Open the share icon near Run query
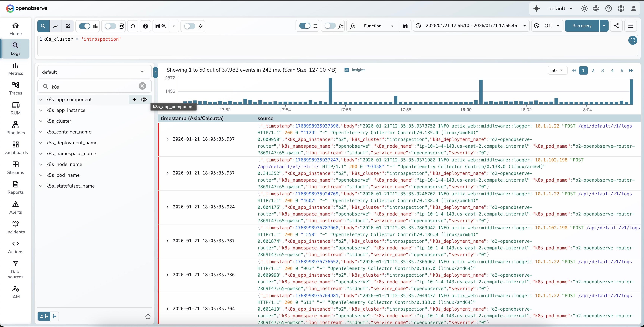The width and height of the screenshot is (644, 327). (617, 26)
